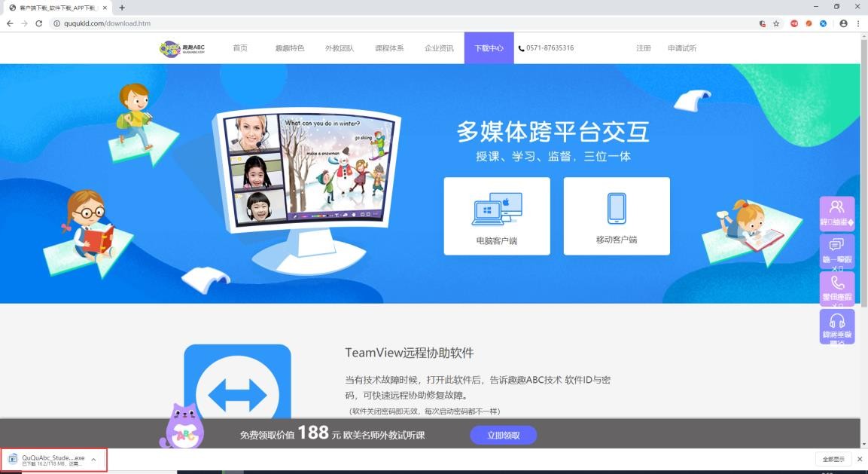Image resolution: width=868 pixels, height=474 pixels.
Task: Click the chat bubble icon in right sidebar
Action: pyautogui.click(x=836, y=245)
